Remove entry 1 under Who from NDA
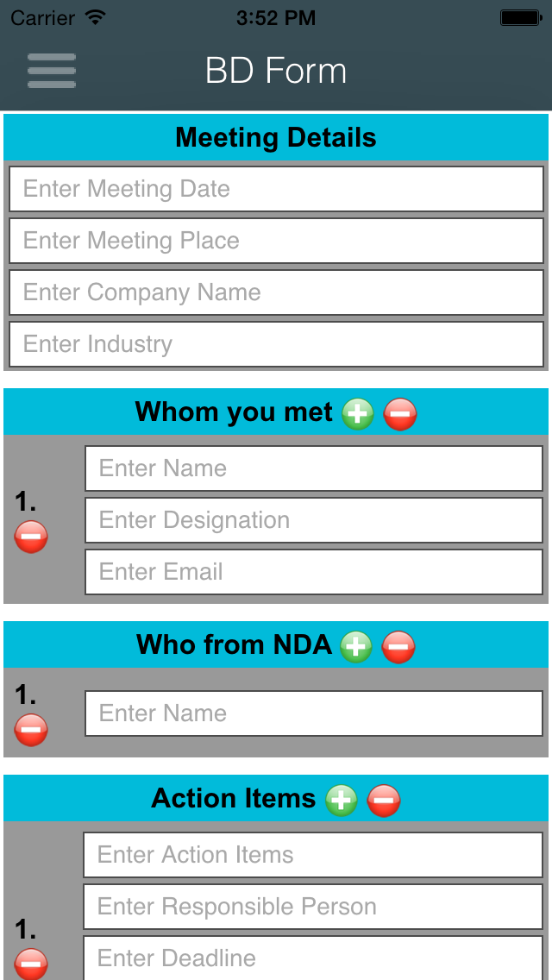The width and height of the screenshot is (552, 980). coord(31,730)
